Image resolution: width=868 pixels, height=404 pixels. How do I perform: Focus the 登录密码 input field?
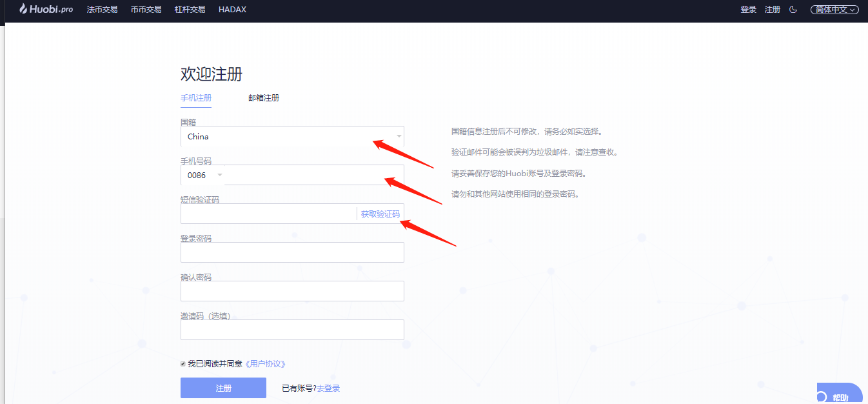pyautogui.click(x=292, y=252)
